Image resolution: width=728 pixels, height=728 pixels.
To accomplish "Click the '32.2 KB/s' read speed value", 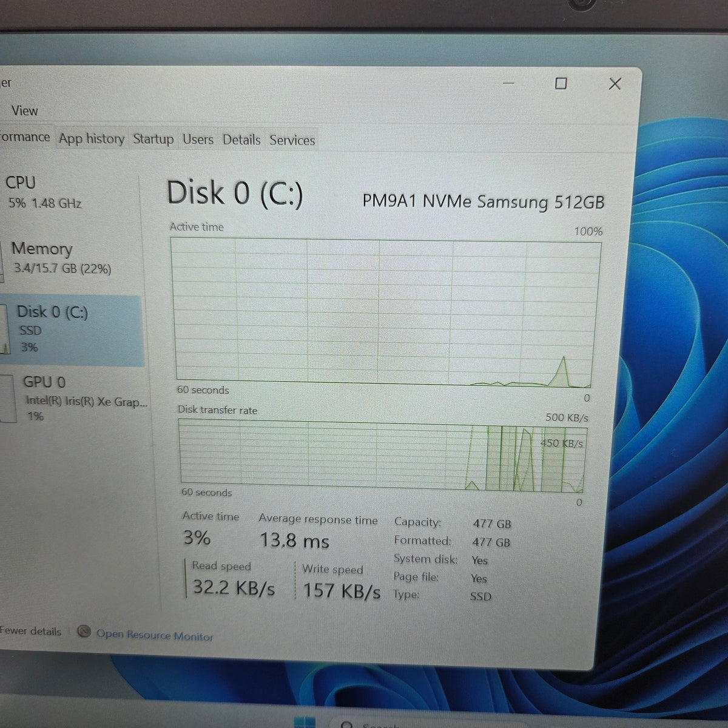I will point(234,587).
